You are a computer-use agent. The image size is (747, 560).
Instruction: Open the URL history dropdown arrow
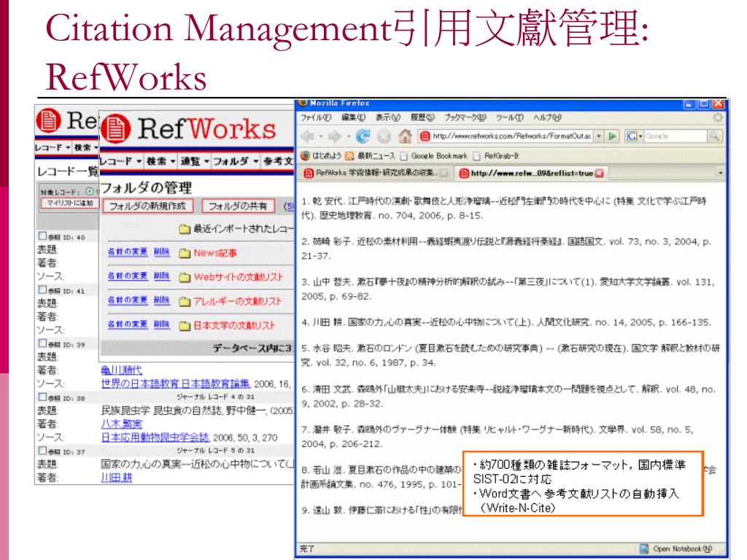click(600, 136)
